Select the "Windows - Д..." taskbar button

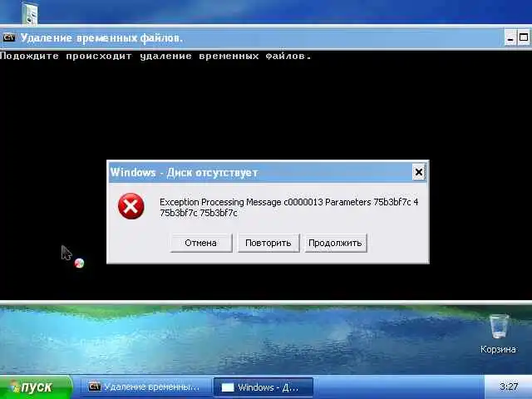tap(264, 387)
